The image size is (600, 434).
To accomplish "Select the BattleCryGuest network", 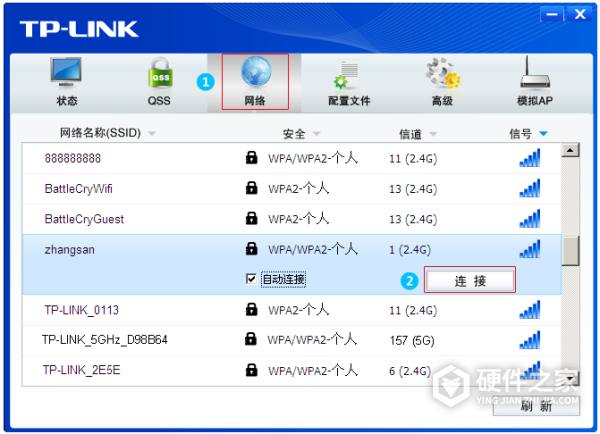I will pos(84,219).
